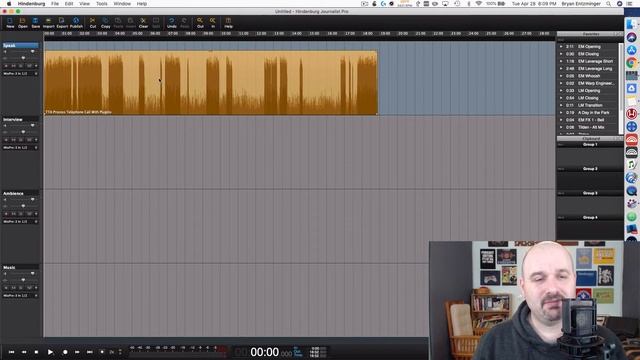
Task: Arm the Music track for recording
Action: click(6, 288)
